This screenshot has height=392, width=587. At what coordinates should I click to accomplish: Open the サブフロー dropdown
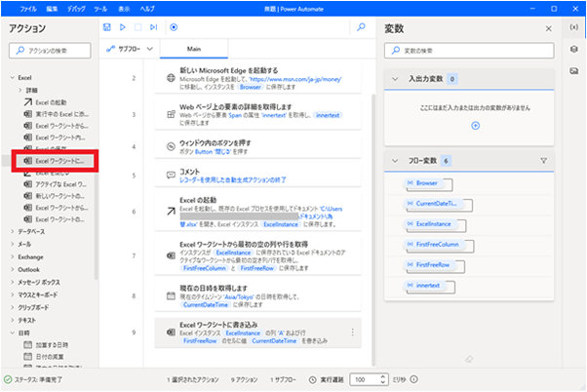[130, 49]
